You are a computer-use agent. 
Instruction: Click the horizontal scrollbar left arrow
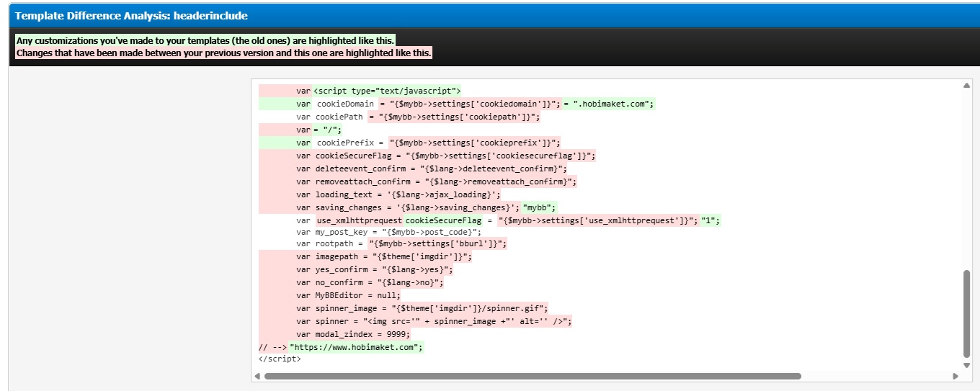point(257,376)
